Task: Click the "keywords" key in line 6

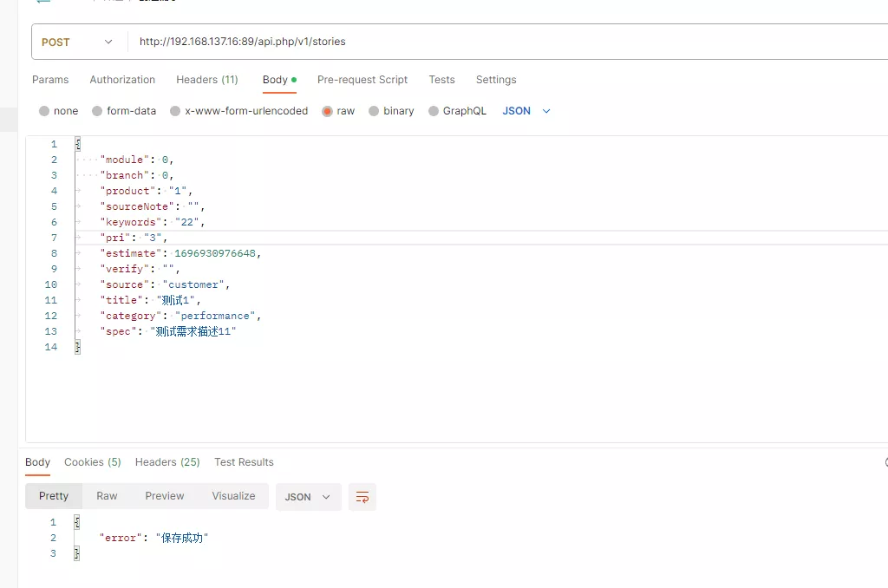Action: tap(131, 222)
